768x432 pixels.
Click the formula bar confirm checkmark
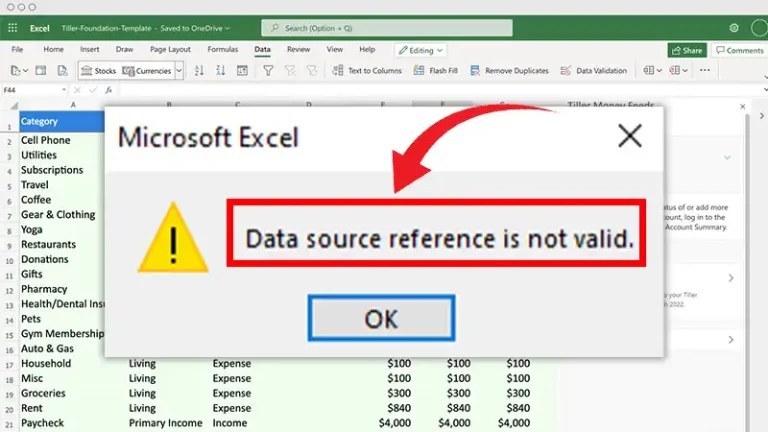pos(93,90)
